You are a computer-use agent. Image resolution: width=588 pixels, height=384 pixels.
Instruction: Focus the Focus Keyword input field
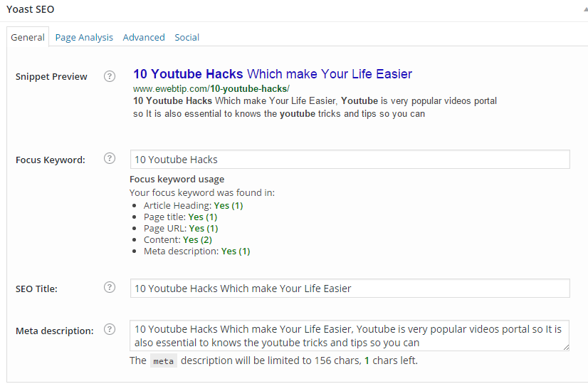(350, 160)
